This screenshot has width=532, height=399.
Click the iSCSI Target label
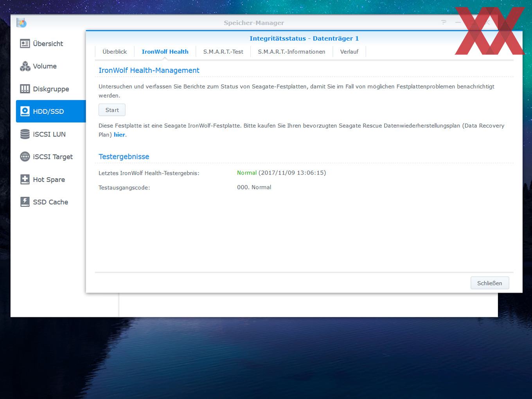[53, 156]
